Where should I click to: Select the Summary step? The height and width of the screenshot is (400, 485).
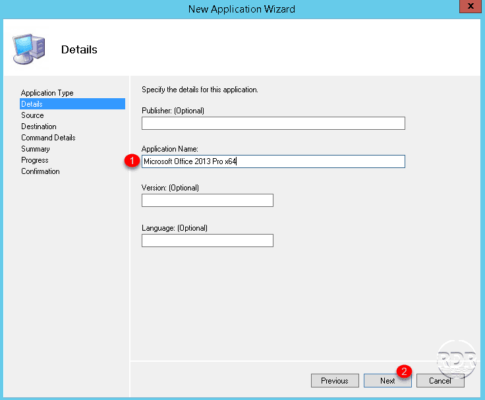(35, 149)
